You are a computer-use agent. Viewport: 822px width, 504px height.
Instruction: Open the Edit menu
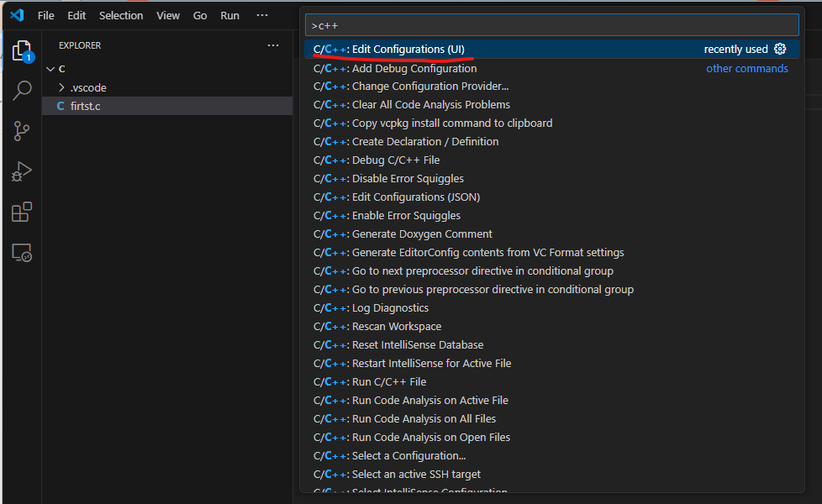76,16
